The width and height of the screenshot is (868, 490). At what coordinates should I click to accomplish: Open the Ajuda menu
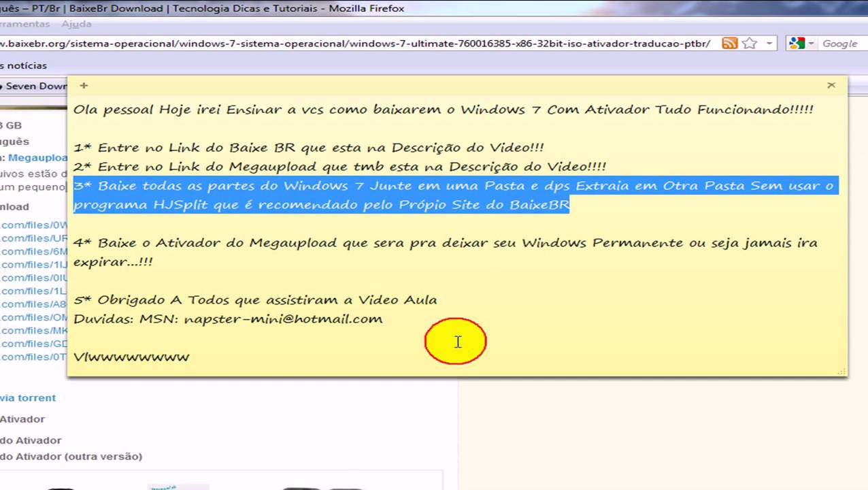tap(76, 24)
